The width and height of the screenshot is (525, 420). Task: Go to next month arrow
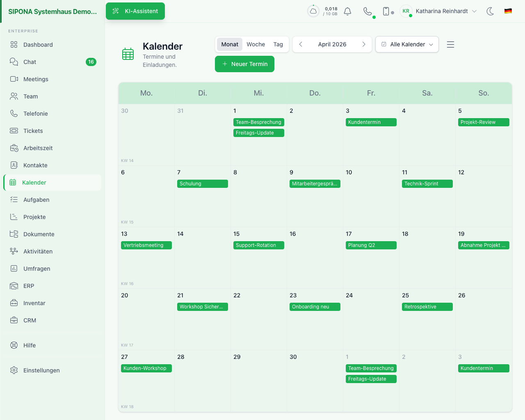coord(364,44)
